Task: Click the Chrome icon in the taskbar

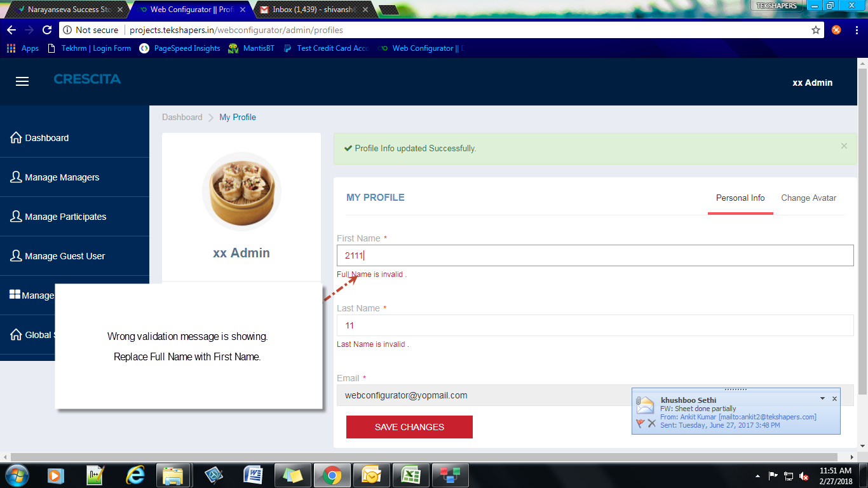Action: pos(332,475)
